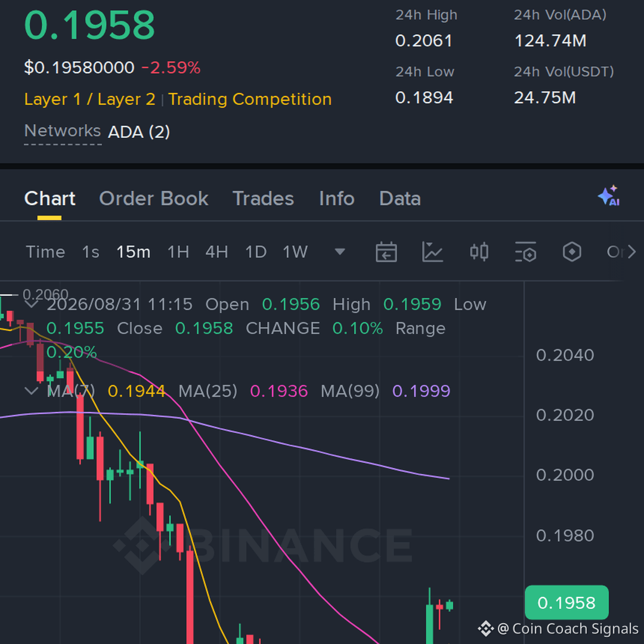The height and width of the screenshot is (644, 644).
Task: Click the High value 0.1959 in legend
Action: (412, 305)
